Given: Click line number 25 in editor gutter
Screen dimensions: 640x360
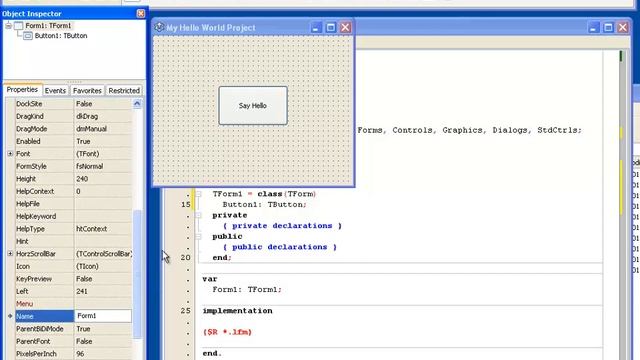Looking at the screenshot, I should pos(186,311).
